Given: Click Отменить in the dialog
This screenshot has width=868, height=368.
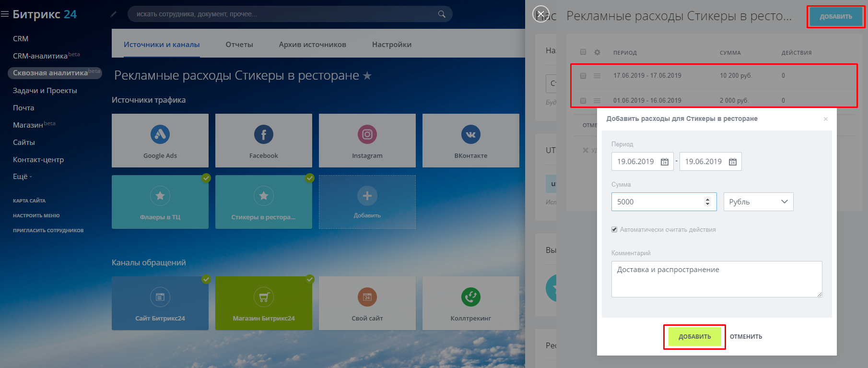Looking at the screenshot, I should pos(746,337).
